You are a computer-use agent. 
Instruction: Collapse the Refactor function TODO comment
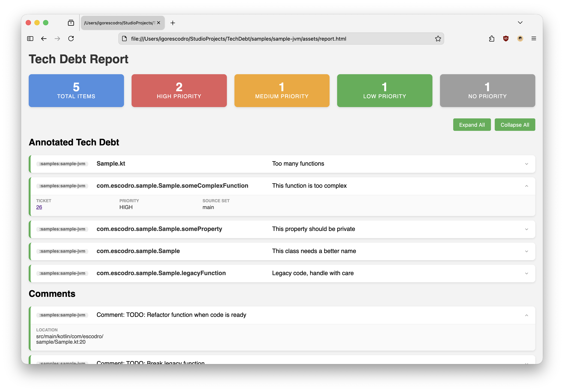526,315
